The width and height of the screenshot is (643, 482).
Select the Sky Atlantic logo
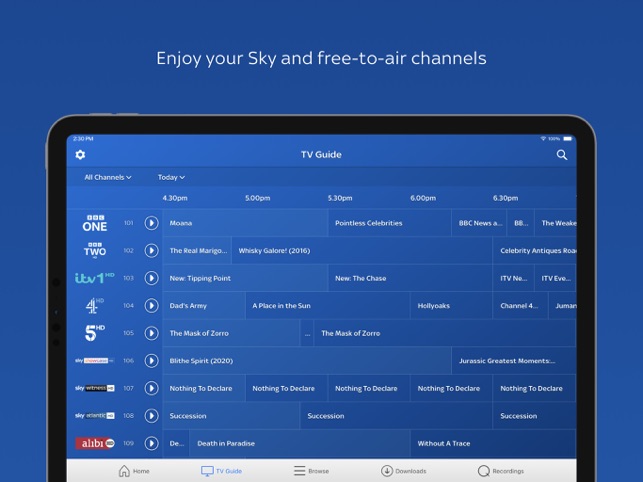(95, 416)
